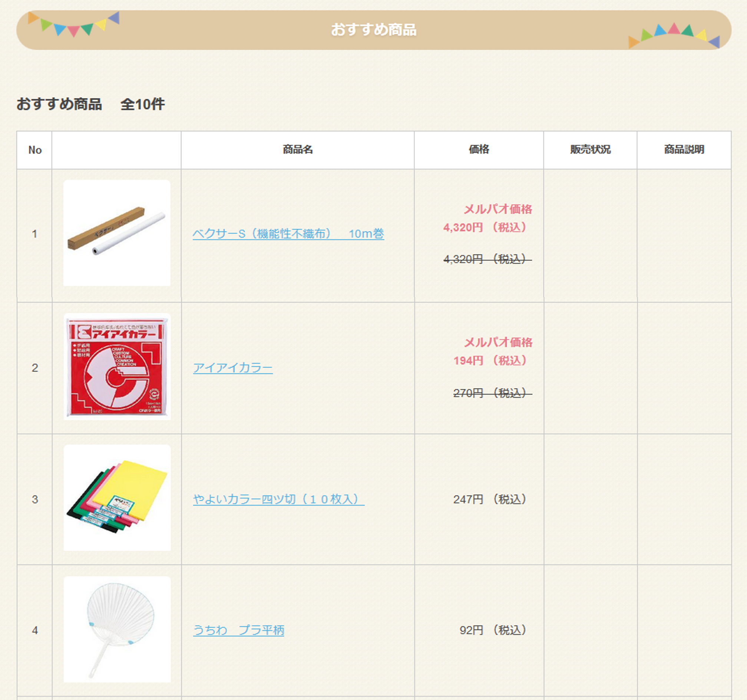Open the やよいカラー四ツ切 product link
This screenshot has width=747, height=700.
pos(278,499)
